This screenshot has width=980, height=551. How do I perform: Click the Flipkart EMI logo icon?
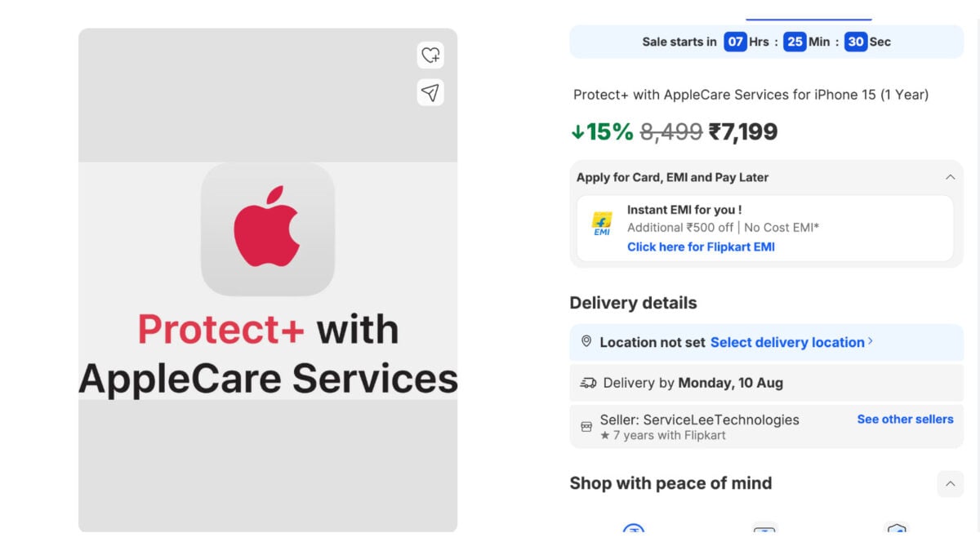(602, 224)
